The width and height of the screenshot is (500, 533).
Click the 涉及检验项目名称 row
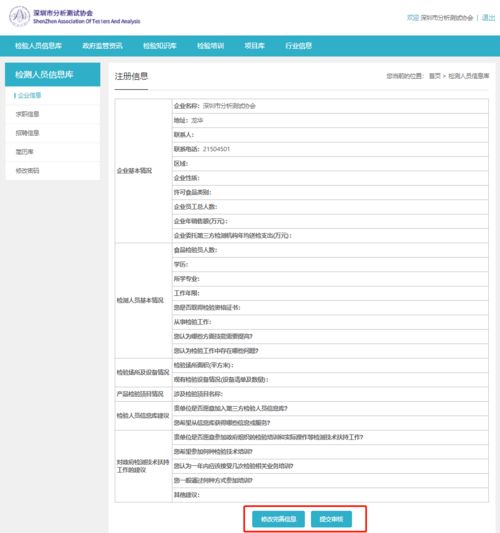[330, 394]
